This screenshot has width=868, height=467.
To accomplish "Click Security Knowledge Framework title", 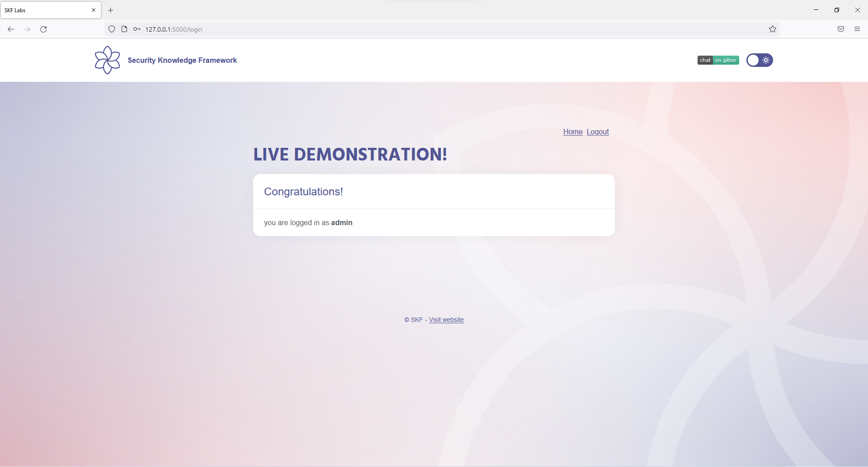I will pyautogui.click(x=182, y=60).
